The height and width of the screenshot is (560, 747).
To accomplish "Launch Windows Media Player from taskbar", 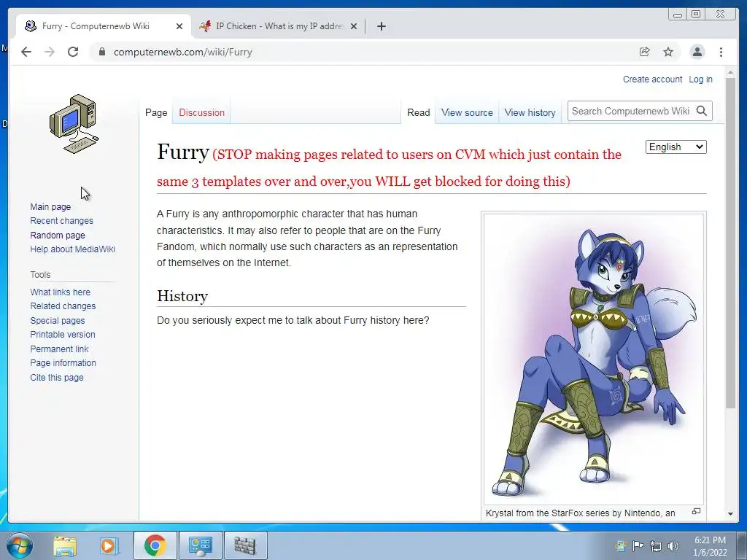I will tap(109, 545).
